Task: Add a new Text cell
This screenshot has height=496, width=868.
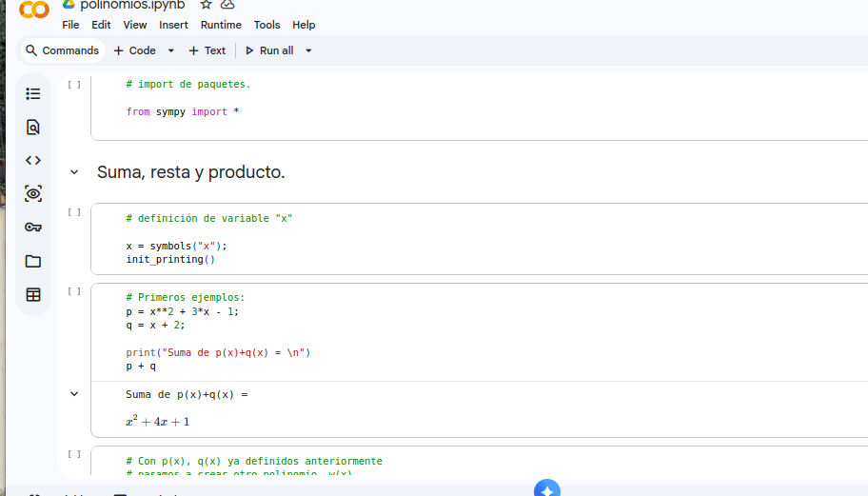Action: coord(207,50)
